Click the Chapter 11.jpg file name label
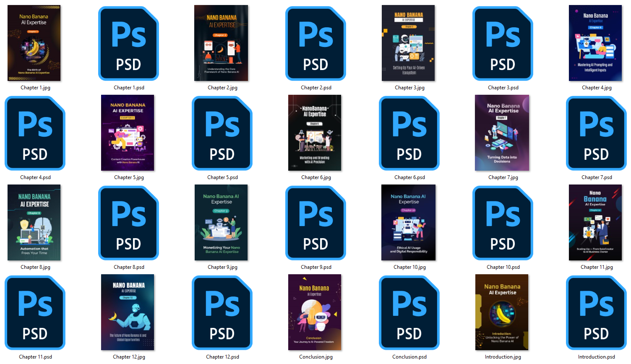The image size is (631, 364). point(597,267)
